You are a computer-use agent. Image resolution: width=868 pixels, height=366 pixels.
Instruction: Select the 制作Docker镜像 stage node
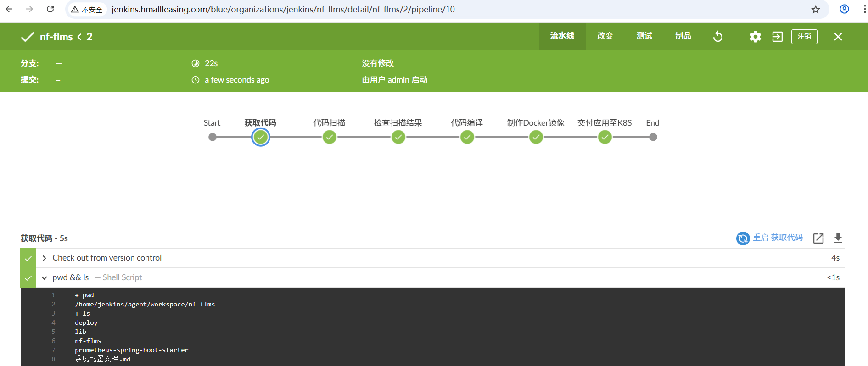(536, 137)
